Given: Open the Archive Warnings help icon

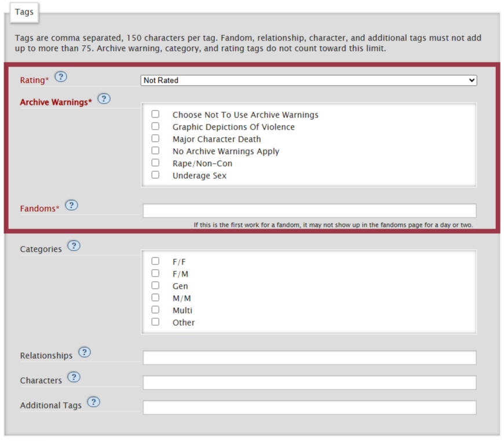Looking at the screenshot, I should point(104,98).
